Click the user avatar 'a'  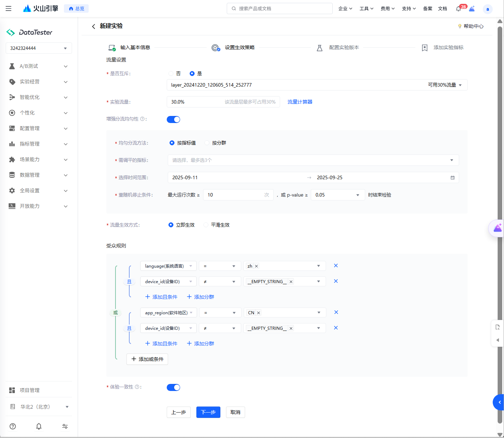point(488,9)
